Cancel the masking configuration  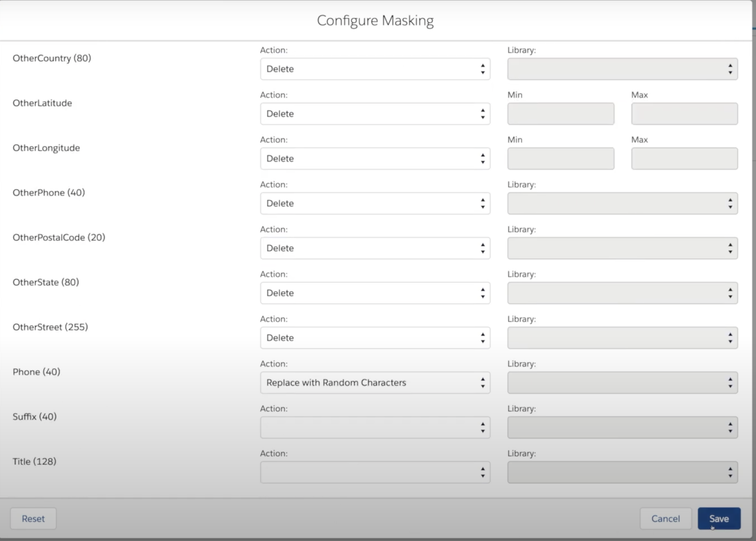pyautogui.click(x=666, y=518)
